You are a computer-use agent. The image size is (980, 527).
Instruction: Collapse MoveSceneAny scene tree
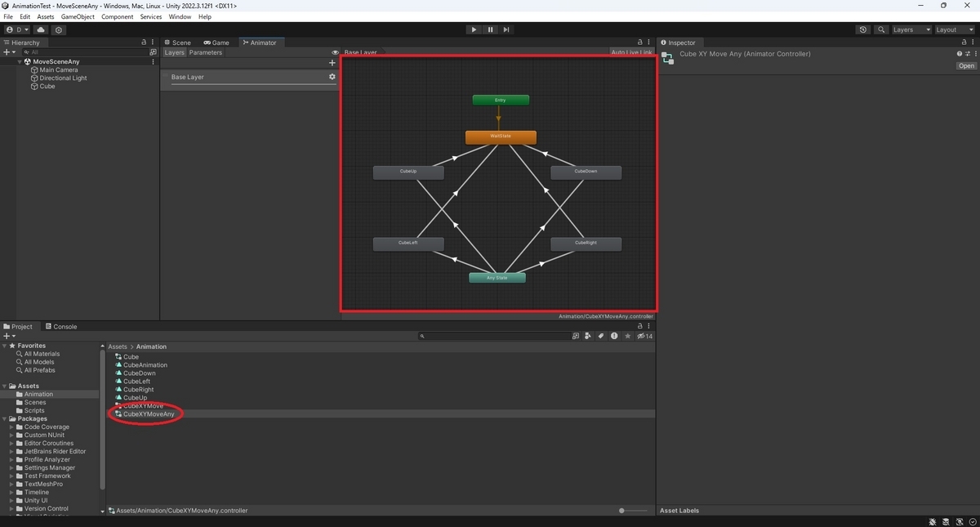coord(20,61)
